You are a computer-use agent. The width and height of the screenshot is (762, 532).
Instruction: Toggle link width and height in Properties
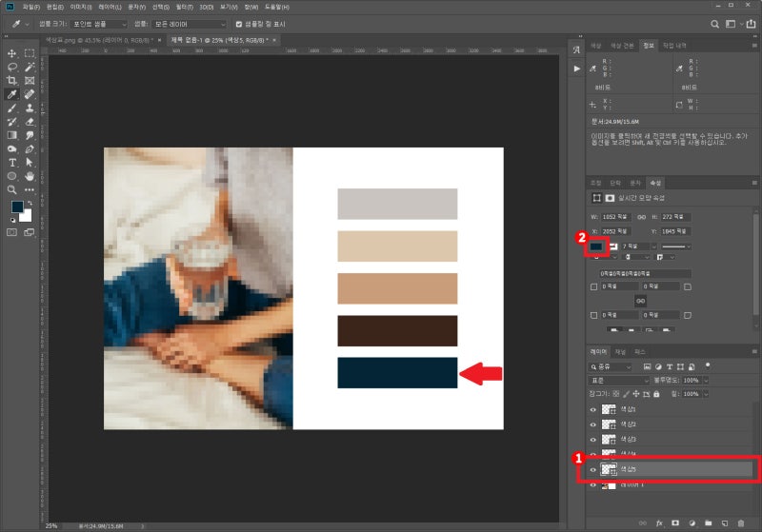point(641,217)
